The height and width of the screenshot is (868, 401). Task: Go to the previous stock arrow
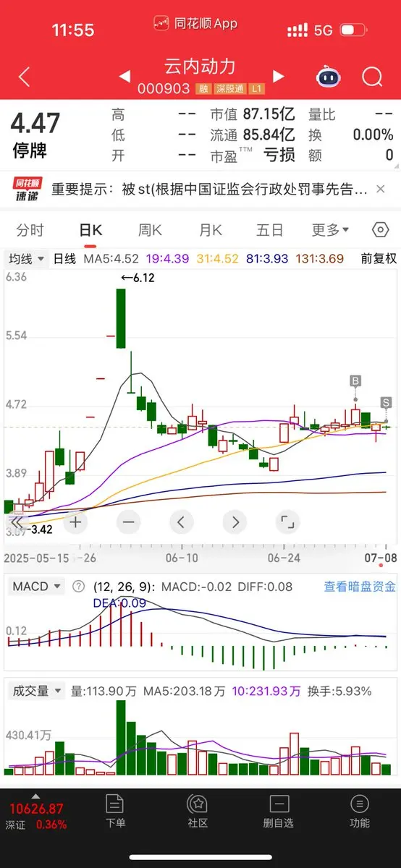(x=124, y=77)
